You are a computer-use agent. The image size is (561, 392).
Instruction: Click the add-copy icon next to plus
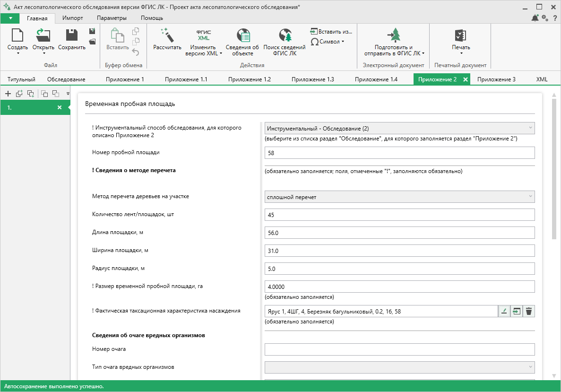pos(19,94)
